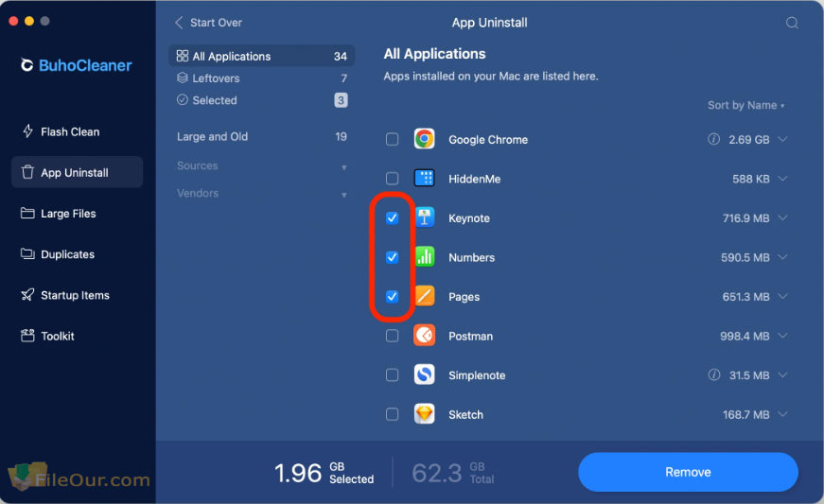
Task: Show the Selected apps category
Action: point(262,99)
